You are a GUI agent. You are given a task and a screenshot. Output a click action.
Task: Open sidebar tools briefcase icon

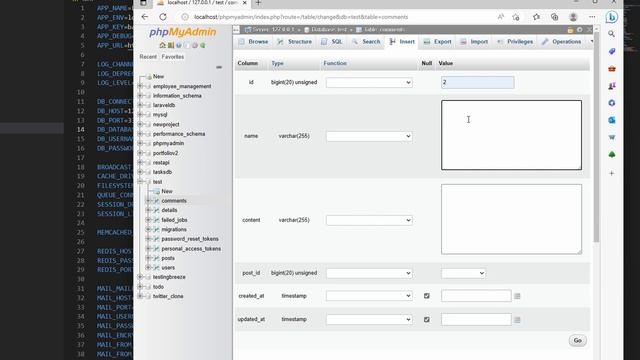point(611,69)
